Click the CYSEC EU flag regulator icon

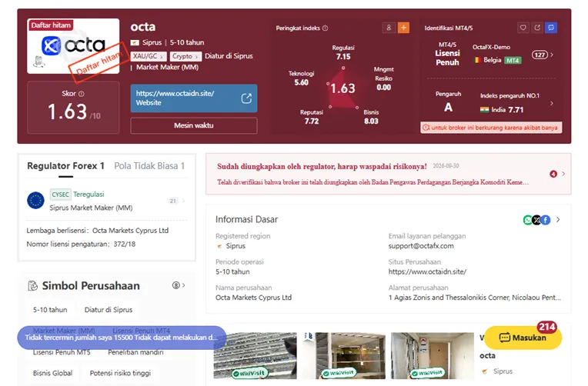(x=35, y=201)
